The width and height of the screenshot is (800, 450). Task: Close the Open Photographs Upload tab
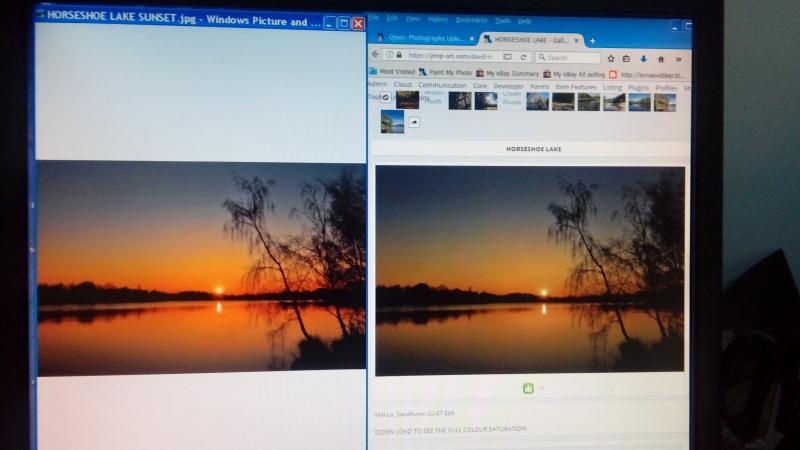[471, 38]
